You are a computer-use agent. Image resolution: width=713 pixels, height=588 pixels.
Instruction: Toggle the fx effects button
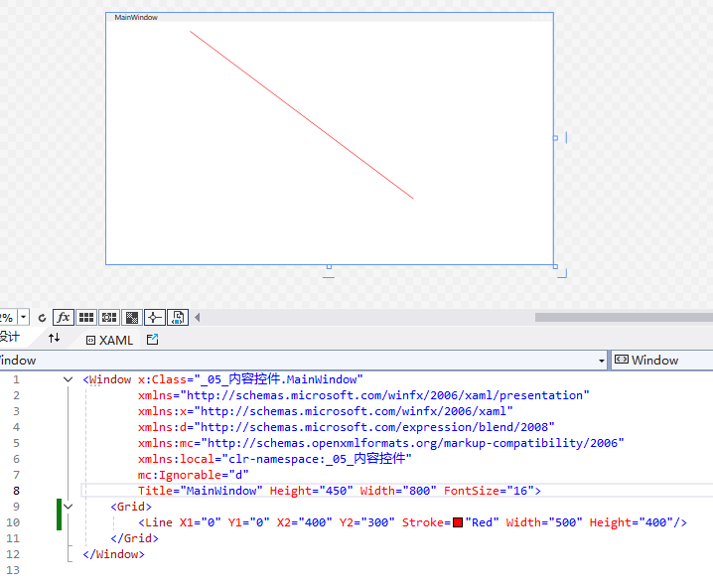(63, 318)
